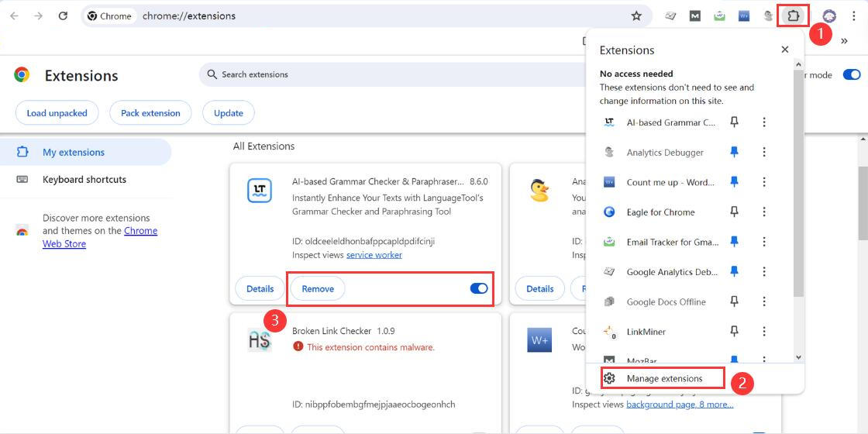The width and height of the screenshot is (868, 434).
Task: Click Eagle for Chrome in popup list
Action: point(659,212)
